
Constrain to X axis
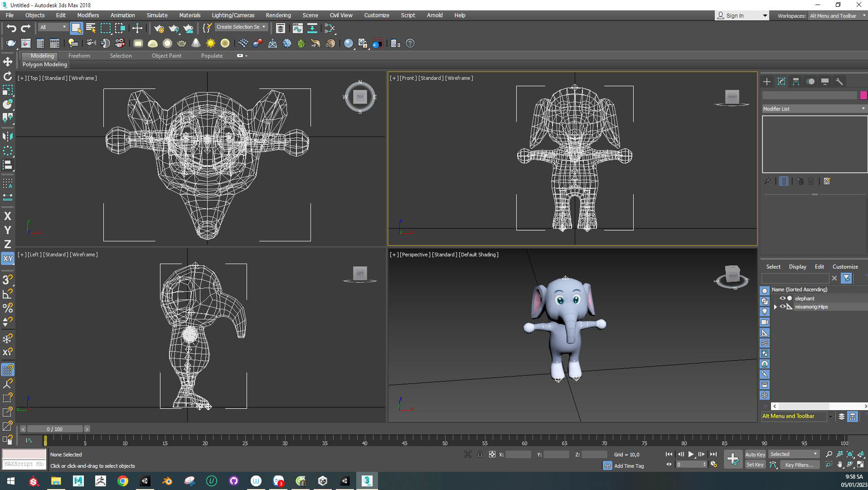click(8, 216)
